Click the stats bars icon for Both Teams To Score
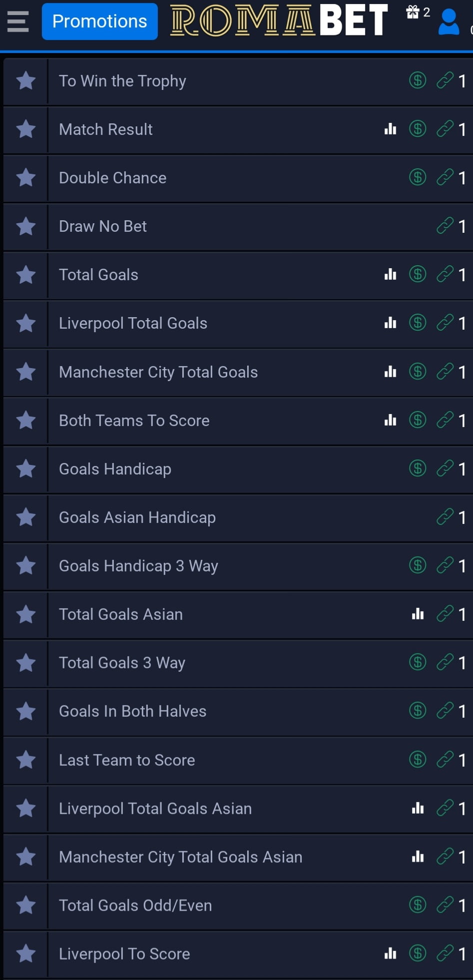Image resolution: width=473 pixels, height=980 pixels. (x=390, y=420)
